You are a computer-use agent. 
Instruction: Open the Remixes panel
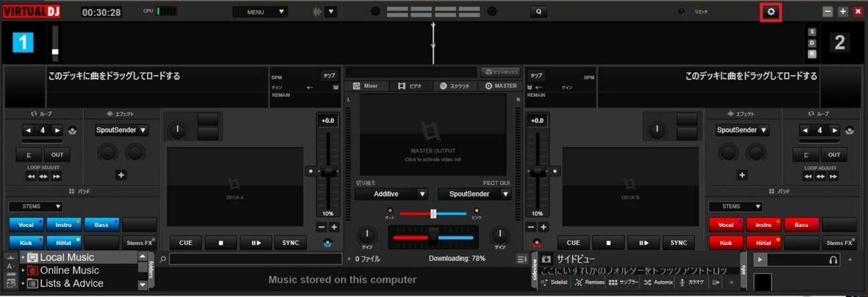pyautogui.click(x=589, y=283)
